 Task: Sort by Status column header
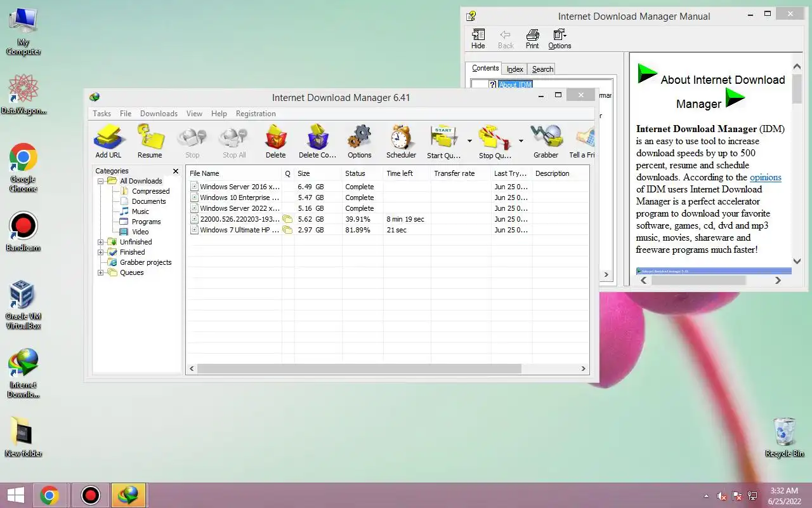(x=363, y=173)
